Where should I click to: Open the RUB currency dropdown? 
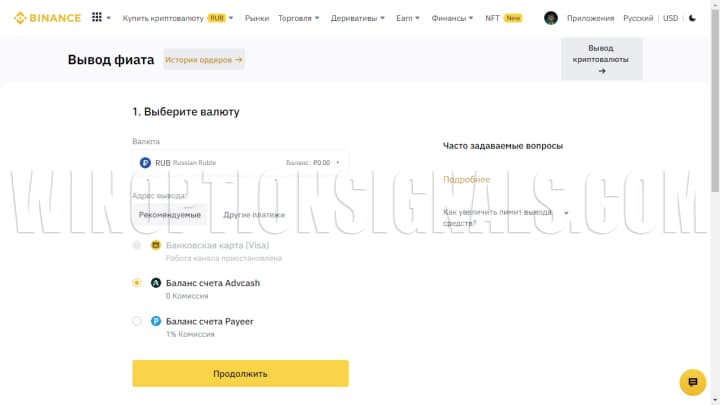[x=240, y=163]
